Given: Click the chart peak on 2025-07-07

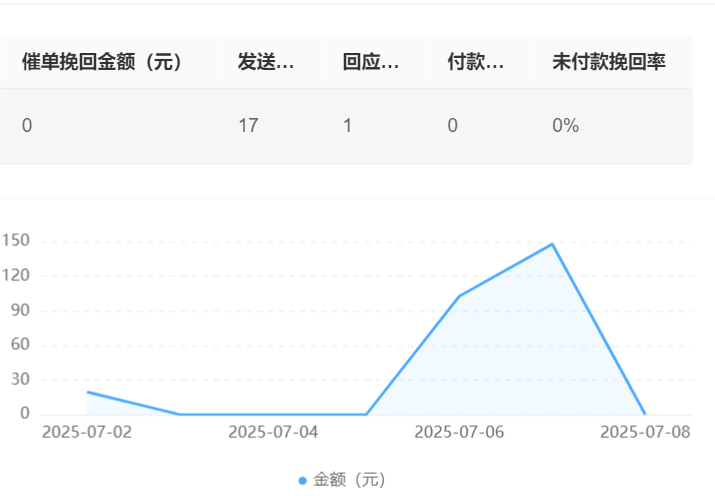Looking at the screenshot, I should click(552, 244).
